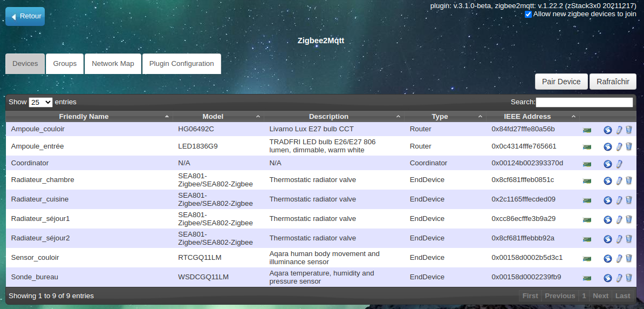Switch to the Network Map tab

point(113,64)
